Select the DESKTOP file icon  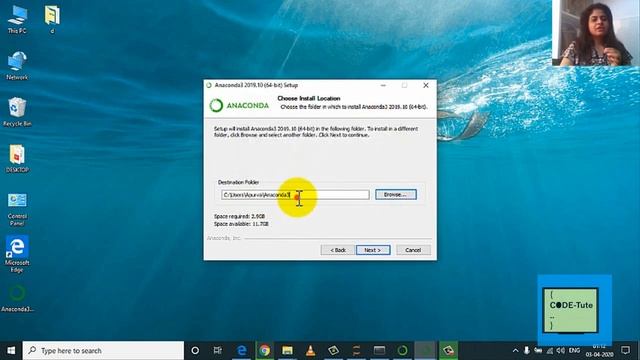point(17,158)
